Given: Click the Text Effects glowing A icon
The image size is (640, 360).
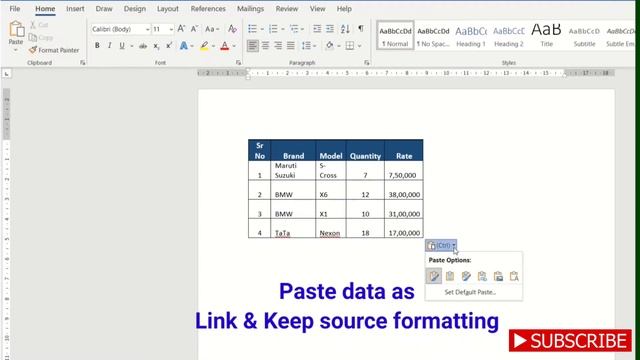Looking at the screenshot, I should pos(184,46).
